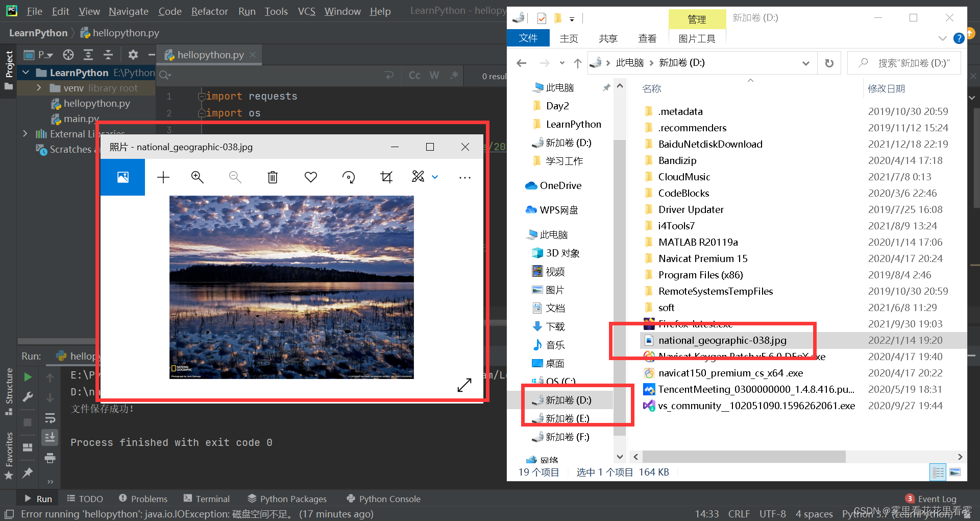Open the collection view in Photos
Viewport: 980px width, 521px height.
[x=123, y=177]
